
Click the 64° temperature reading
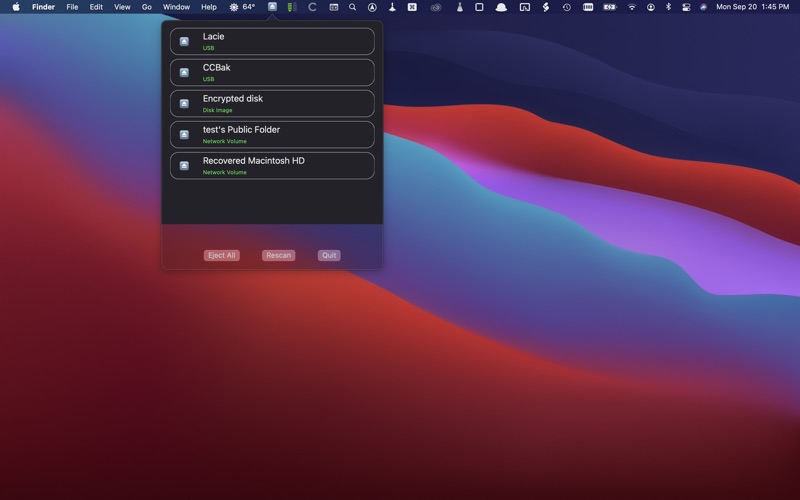point(248,7)
